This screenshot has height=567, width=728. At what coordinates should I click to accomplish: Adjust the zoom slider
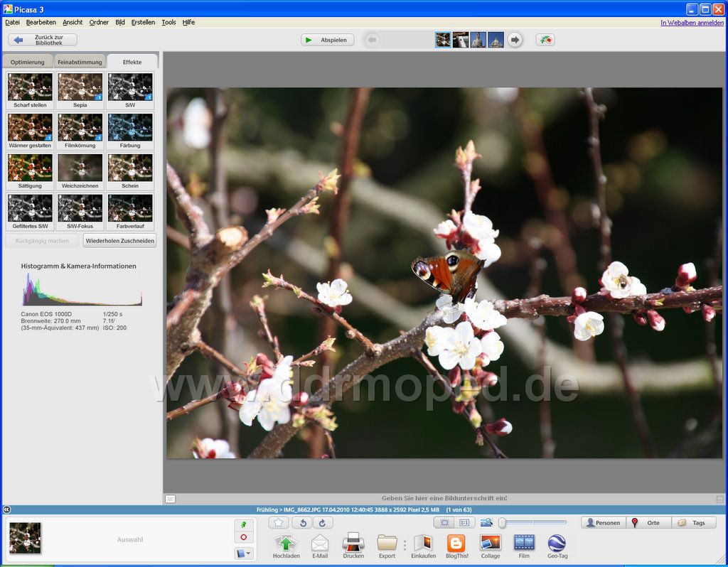pyautogui.click(x=503, y=523)
